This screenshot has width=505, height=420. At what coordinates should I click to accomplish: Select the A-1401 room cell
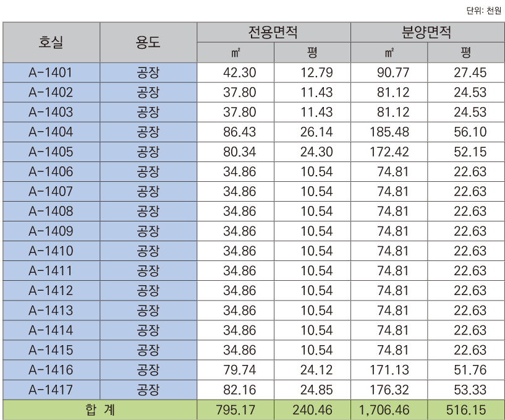pos(51,72)
